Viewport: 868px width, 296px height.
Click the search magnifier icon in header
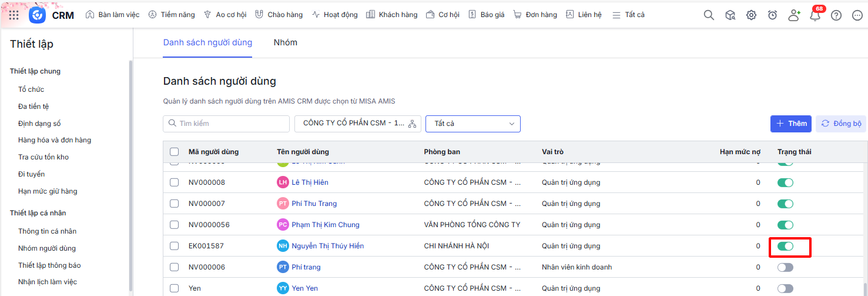click(x=709, y=15)
